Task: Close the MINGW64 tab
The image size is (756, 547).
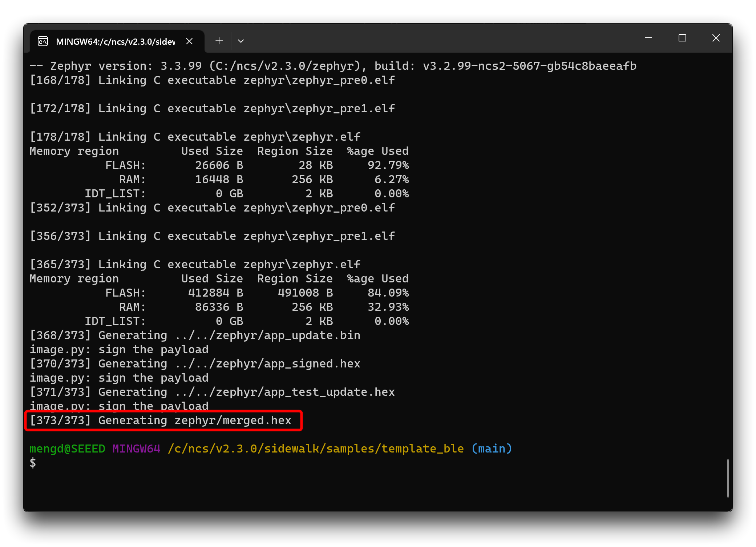Action: [x=189, y=41]
